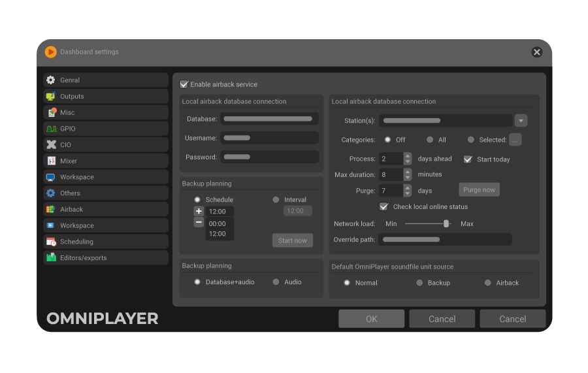This screenshot has height=373, width=588.
Task: Click the Mixer faders icon
Action: pyautogui.click(x=52, y=161)
